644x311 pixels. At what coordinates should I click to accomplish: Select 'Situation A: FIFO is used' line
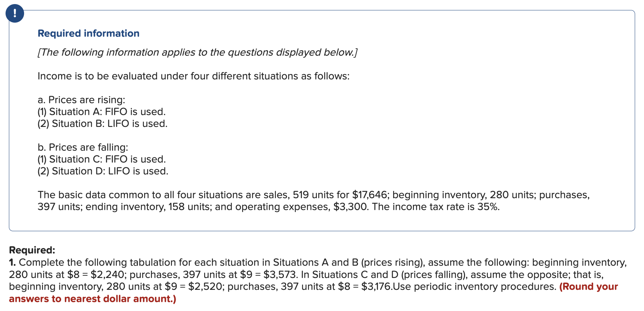(102, 112)
